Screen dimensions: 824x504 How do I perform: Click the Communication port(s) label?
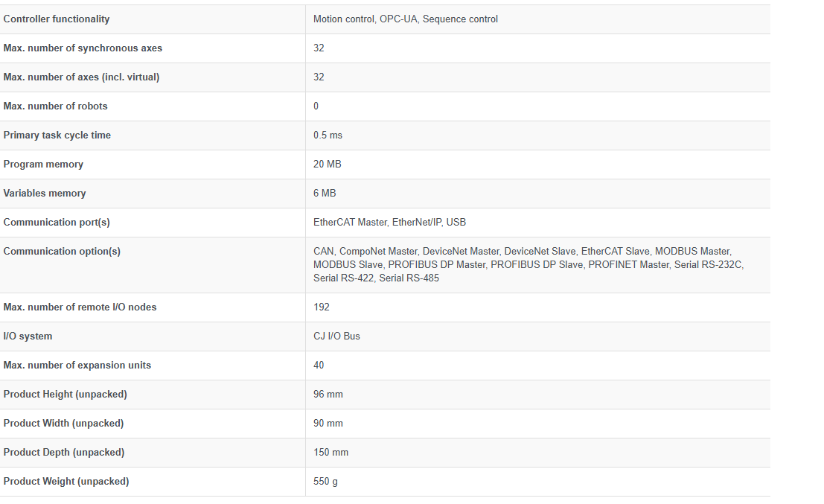(57, 223)
